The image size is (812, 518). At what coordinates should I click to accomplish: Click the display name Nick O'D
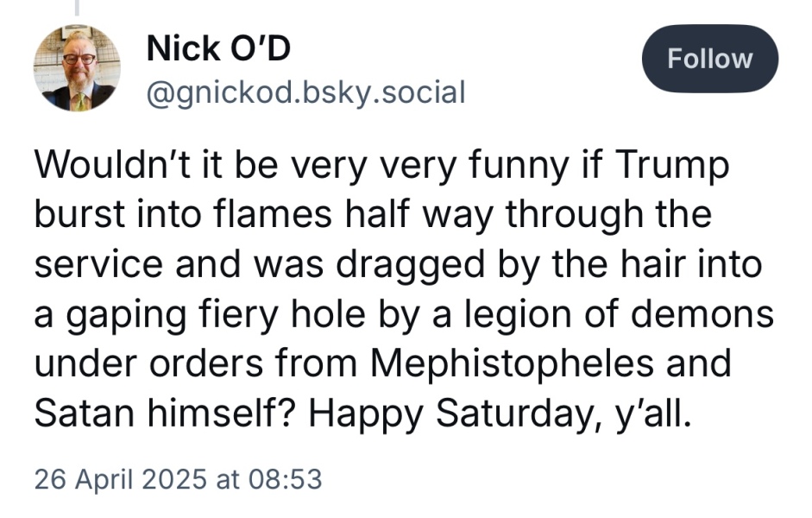(218, 48)
